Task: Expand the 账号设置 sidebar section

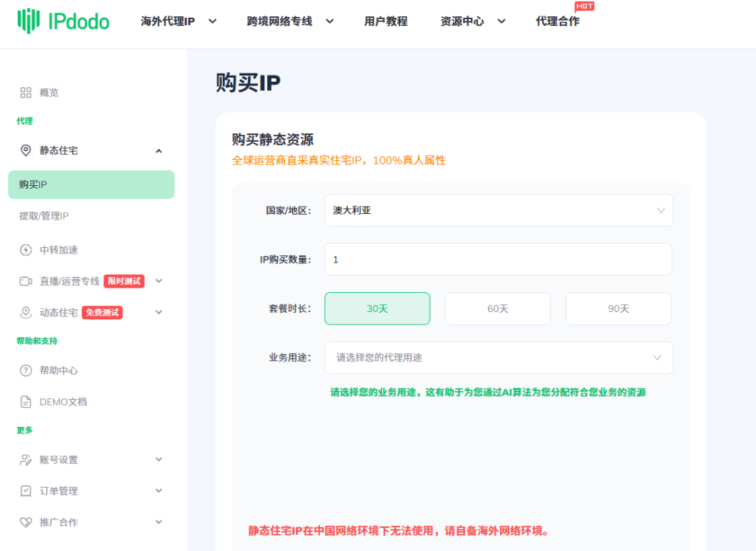Action: click(x=90, y=460)
